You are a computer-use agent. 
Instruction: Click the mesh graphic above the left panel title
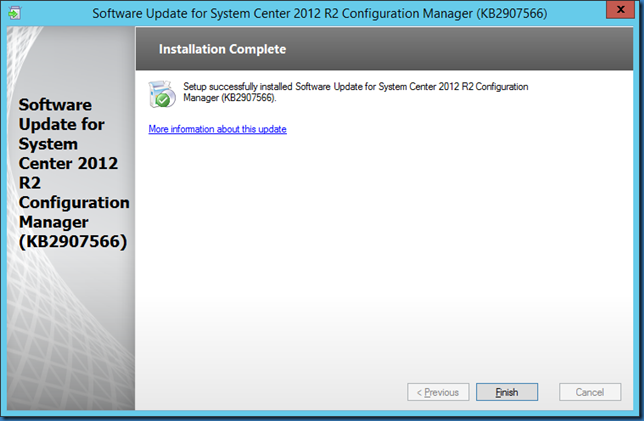[70, 60]
